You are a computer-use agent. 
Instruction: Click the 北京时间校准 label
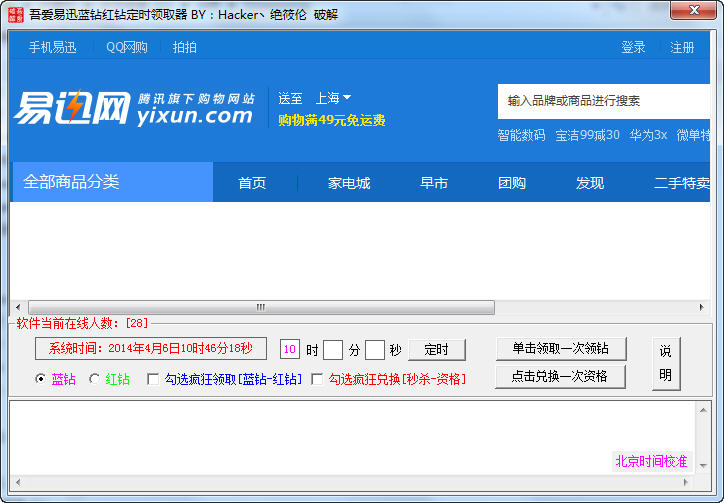tap(651, 461)
